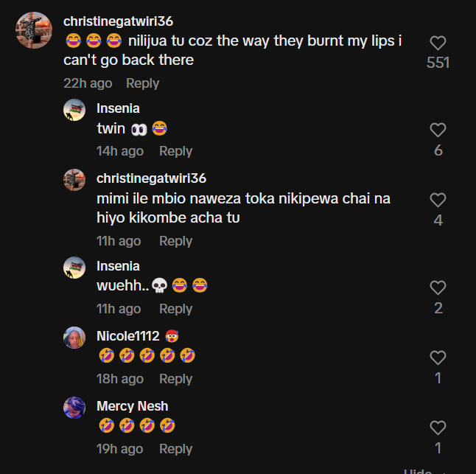Click Insenia username above 'wuehh..'
This screenshot has height=474, width=476.
(118, 266)
